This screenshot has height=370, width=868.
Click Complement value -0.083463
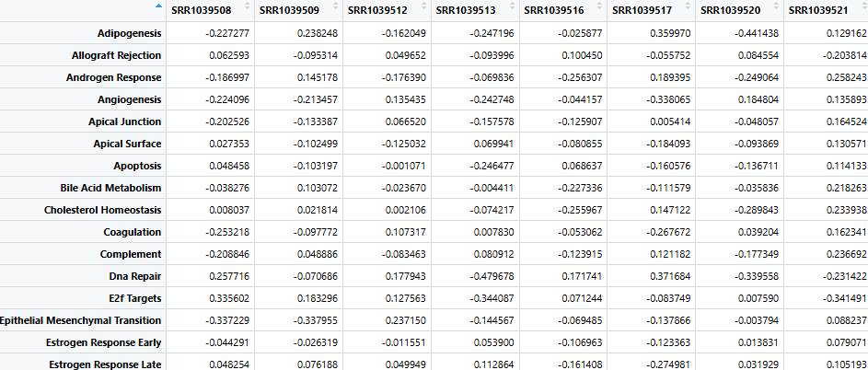[x=403, y=254]
